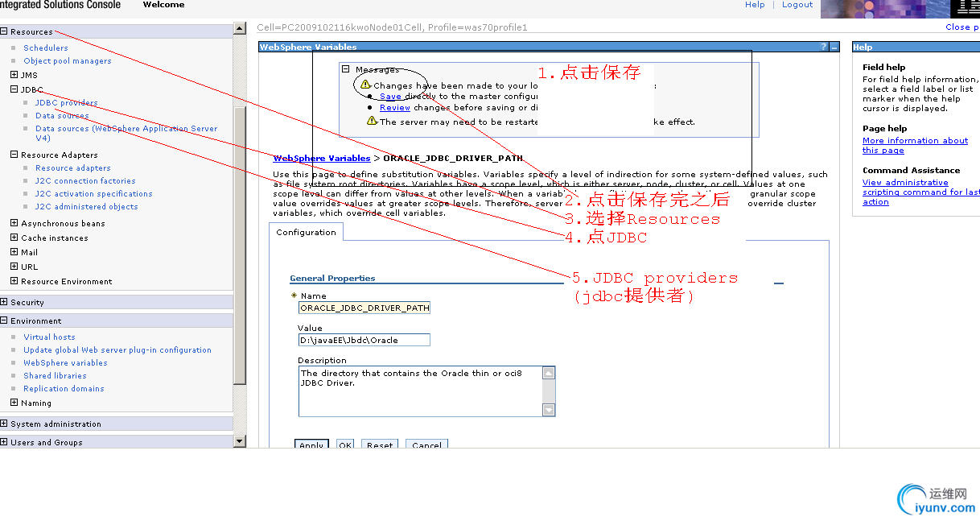Viewport: 980px width, 521px height.
Task: Click navigation panel scrollbar down arrow
Action: click(x=240, y=440)
